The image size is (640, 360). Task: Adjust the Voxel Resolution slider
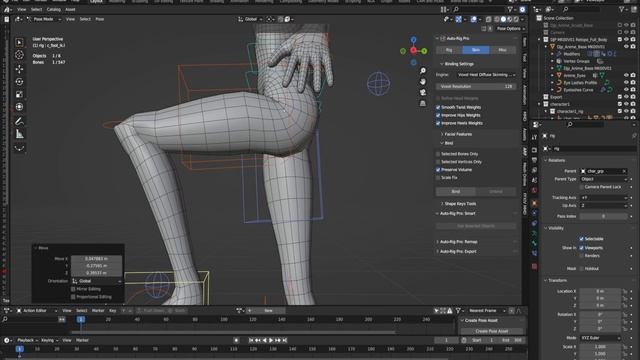click(x=476, y=87)
